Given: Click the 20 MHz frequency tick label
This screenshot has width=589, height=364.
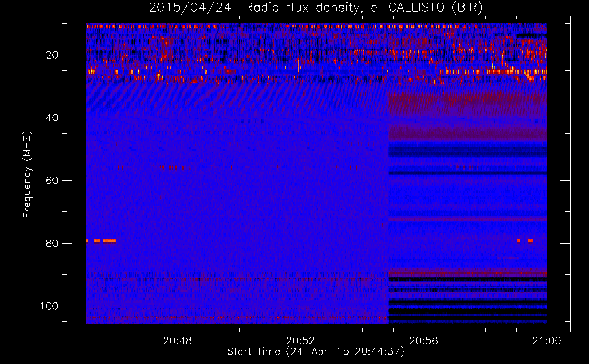Looking at the screenshot, I should click(x=52, y=55).
